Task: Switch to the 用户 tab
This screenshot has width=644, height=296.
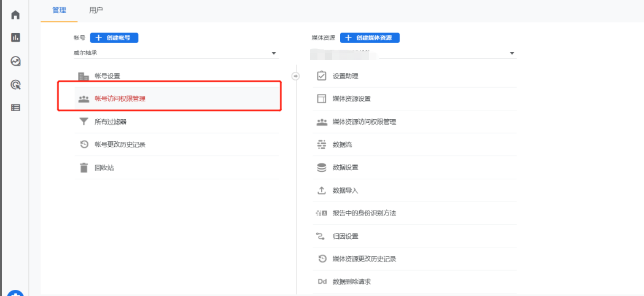Action: (x=96, y=10)
